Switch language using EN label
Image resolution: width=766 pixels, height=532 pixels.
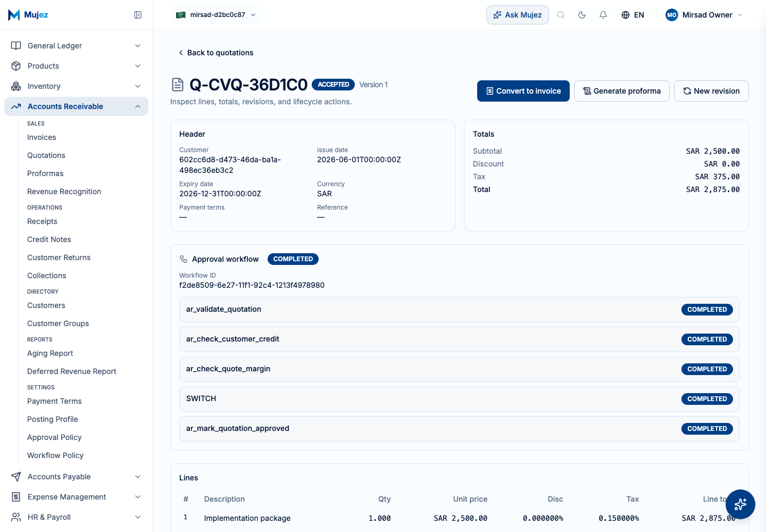(x=639, y=15)
